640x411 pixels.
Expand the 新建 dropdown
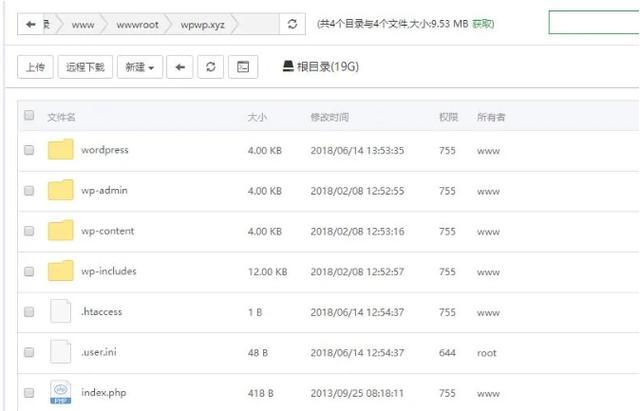[139, 67]
